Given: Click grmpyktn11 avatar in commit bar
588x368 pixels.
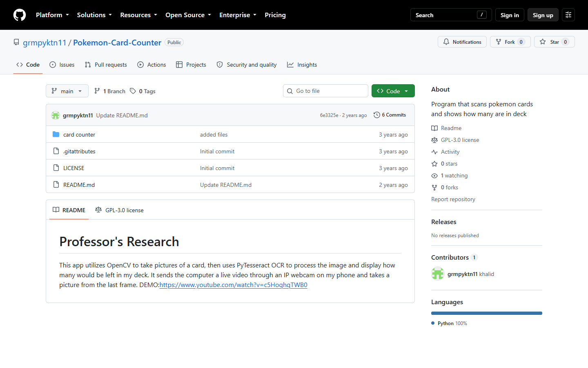Looking at the screenshot, I should click(56, 115).
